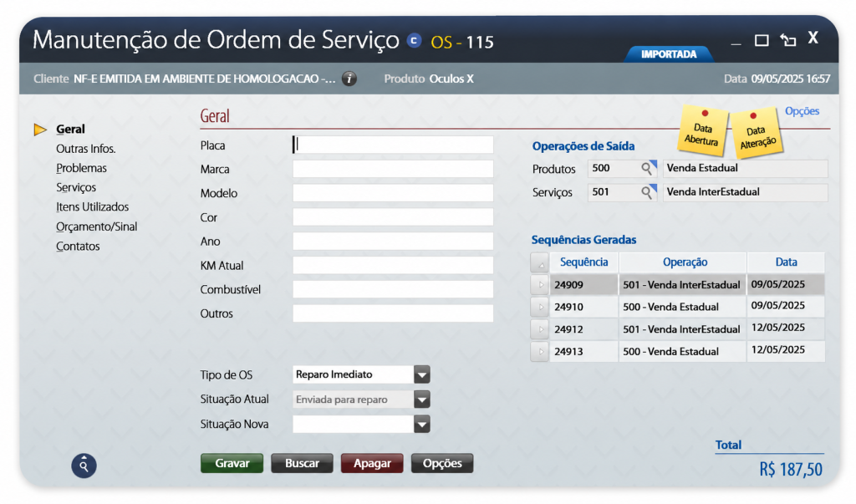Open the Produtos operation search magnifier
The width and height of the screenshot is (856, 504).
(648, 168)
